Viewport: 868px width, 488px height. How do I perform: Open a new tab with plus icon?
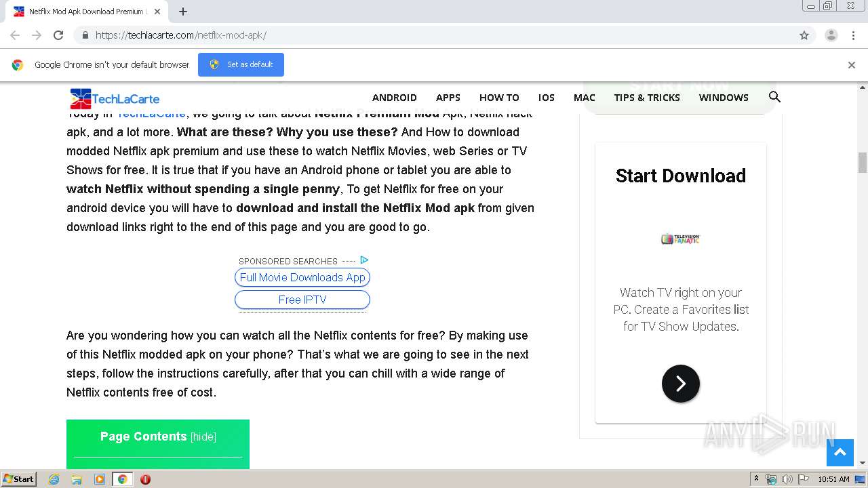click(x=183, y=12)
